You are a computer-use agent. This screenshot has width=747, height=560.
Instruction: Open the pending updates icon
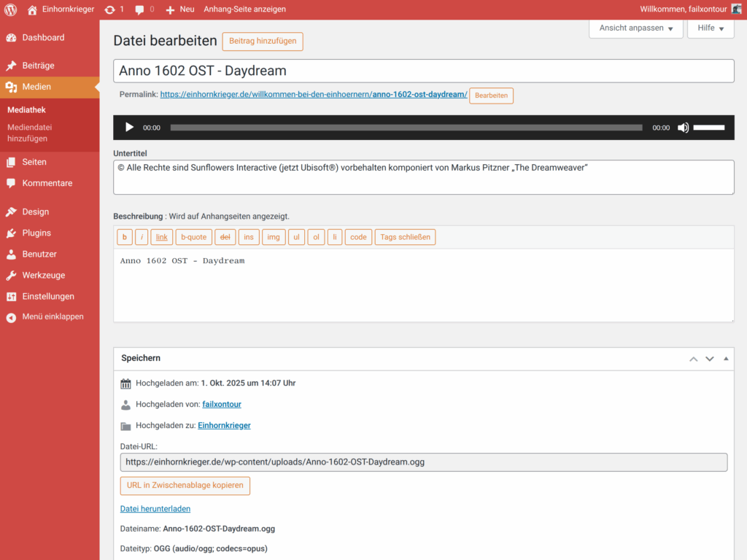115,9
